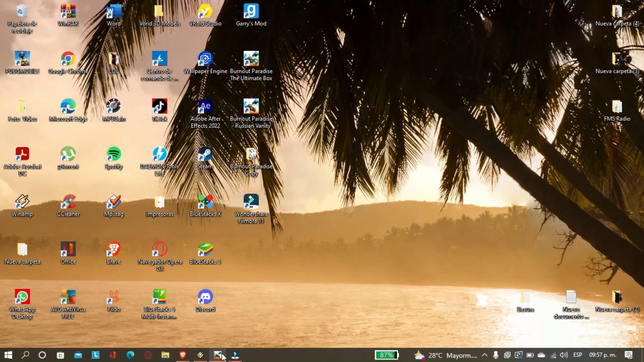Select the DAEMON Tools Lite shortcut
Screen dimensions: 644x362
click(x=160, y=162)
